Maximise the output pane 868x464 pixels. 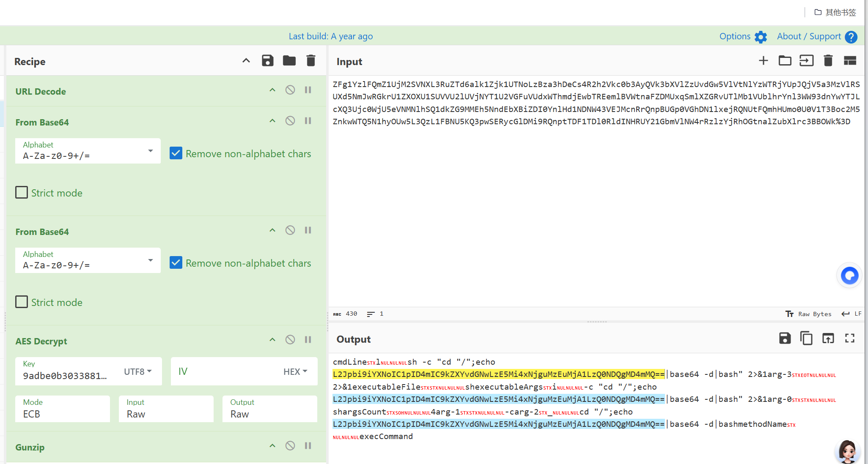(850, 338)
